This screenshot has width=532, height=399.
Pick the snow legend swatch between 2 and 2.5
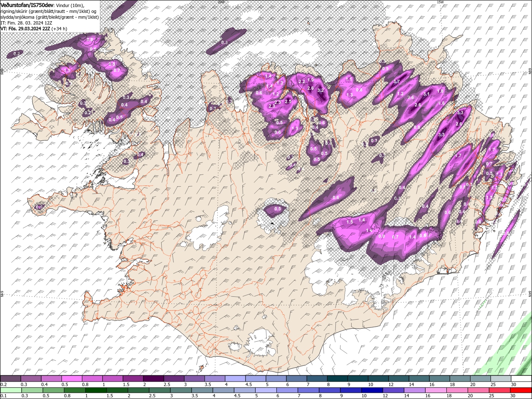pyautogui.click(x=153, y=379)
